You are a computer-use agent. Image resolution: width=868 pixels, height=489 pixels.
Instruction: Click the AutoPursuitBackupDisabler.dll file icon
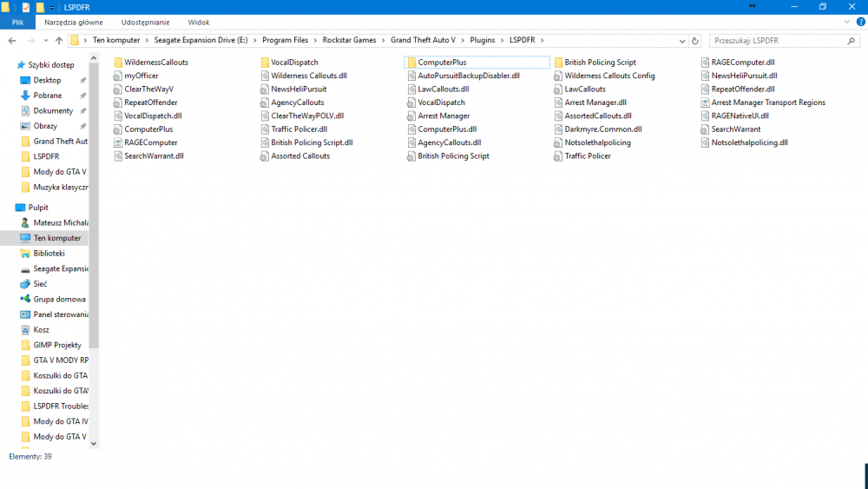point(411,76)
